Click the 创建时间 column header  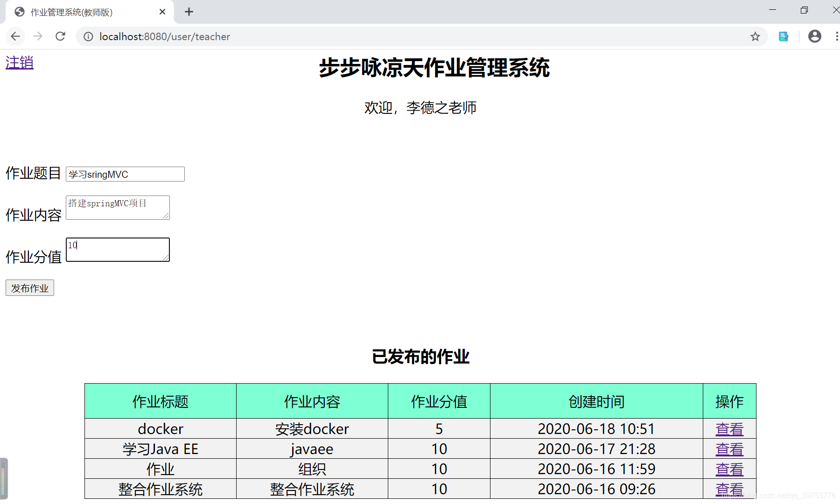coord(596,401)
